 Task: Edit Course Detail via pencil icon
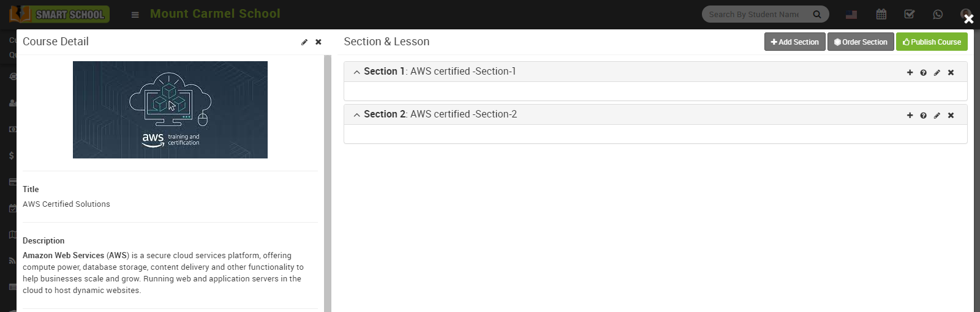point(304,42)
